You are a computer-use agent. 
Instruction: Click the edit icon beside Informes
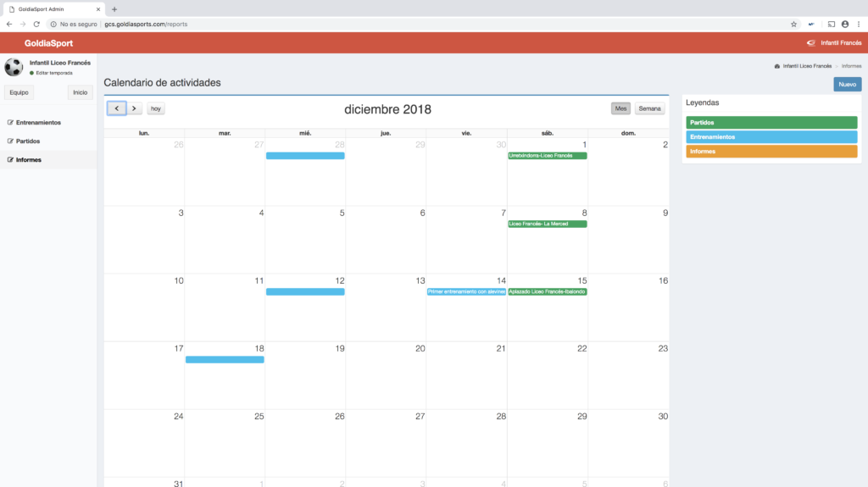coord(10,160)
